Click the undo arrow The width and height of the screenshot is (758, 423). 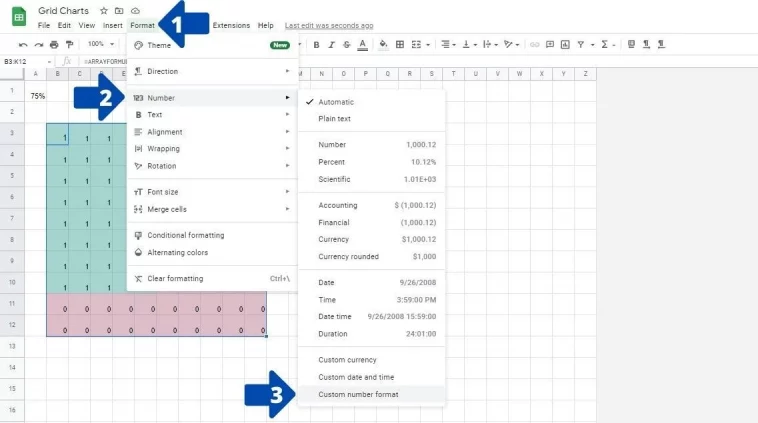(x=23, y=44)
